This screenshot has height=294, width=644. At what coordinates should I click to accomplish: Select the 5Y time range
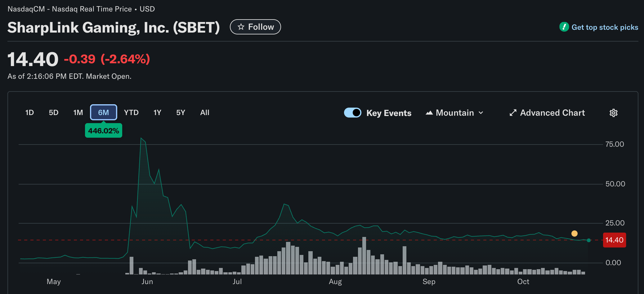click(181, 113)
